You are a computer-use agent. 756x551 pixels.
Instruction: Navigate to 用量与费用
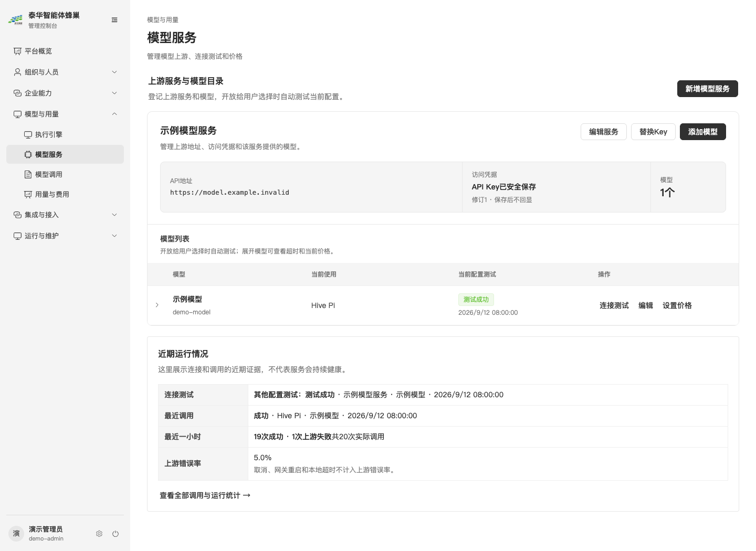coord(65,194)
